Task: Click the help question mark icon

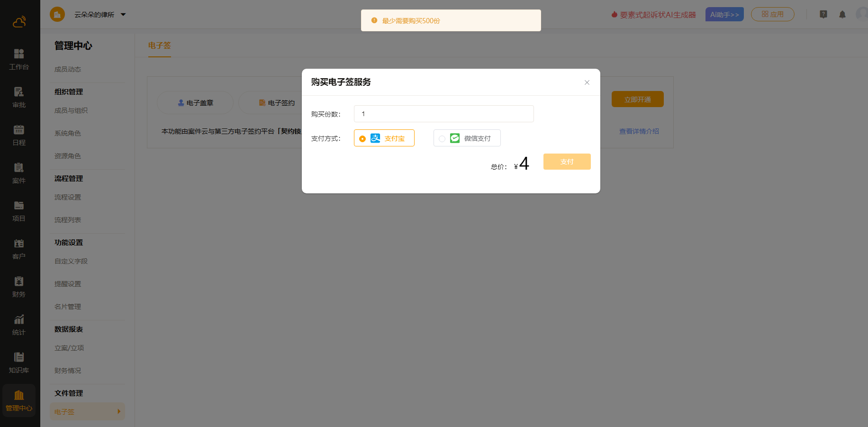Action: click(823, 15)
